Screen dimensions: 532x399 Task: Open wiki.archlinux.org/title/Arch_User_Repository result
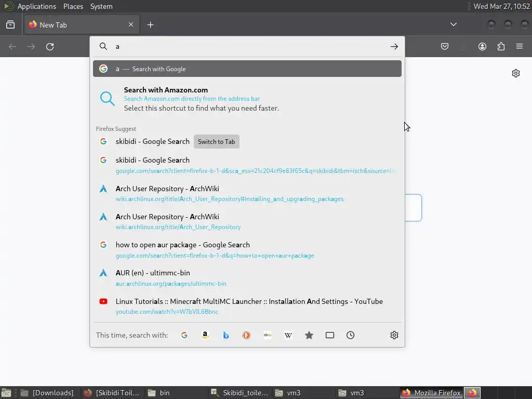click(x=247, y=221)
